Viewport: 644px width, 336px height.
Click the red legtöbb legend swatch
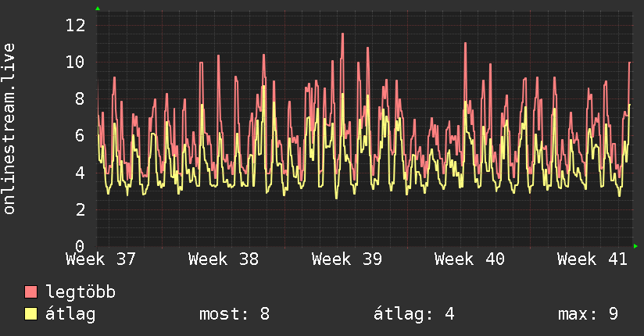coord(30,291)
